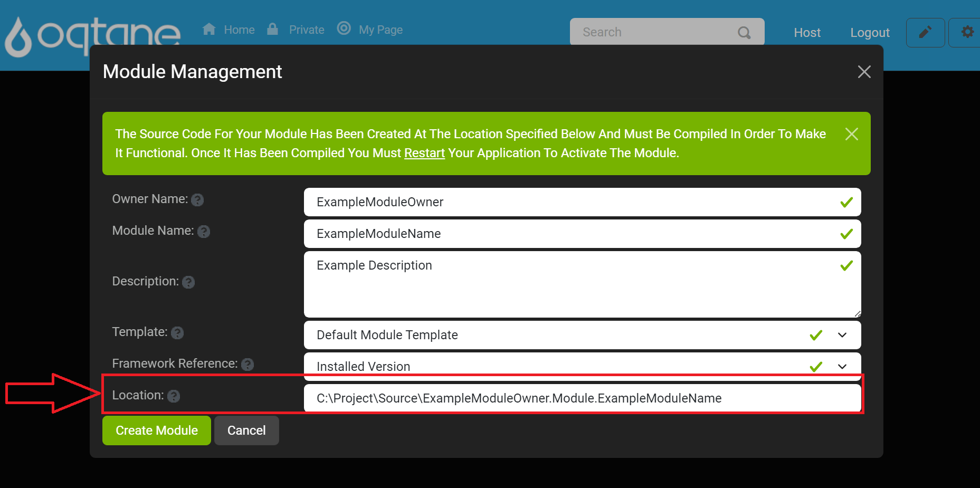This screenshot has height=488, width=980.
Task: Show help for Template
Action: (177, 333)
